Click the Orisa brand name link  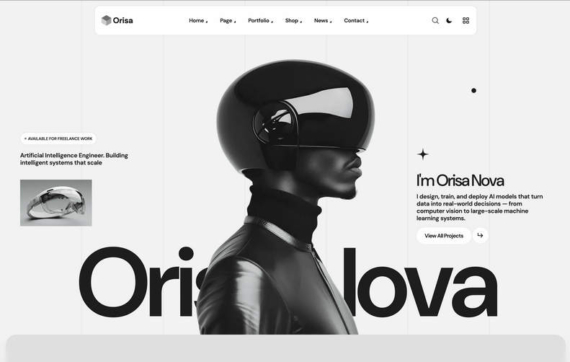pos(123,20)
